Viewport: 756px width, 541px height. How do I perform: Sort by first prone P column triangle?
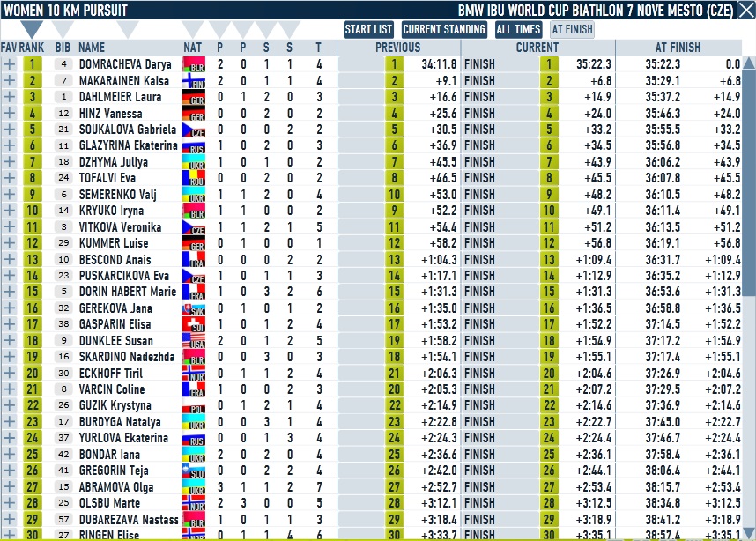[220, 29]
